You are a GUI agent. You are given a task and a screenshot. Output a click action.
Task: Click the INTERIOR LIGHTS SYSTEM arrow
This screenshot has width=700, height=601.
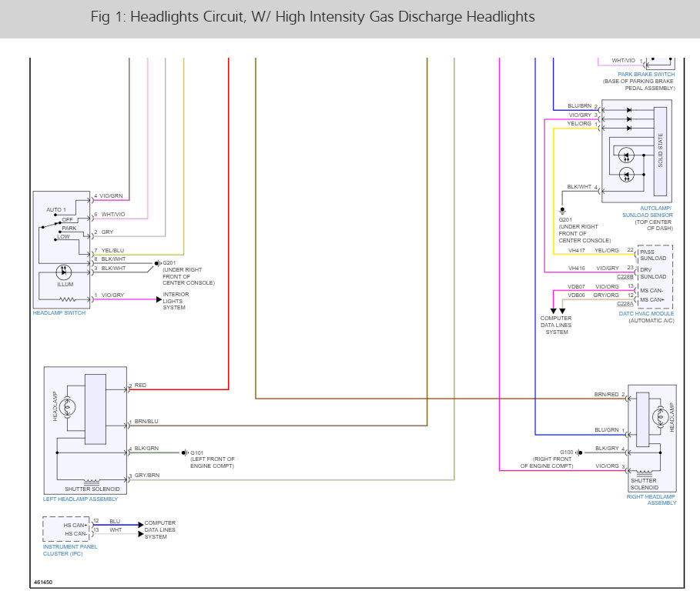click(159, 299)
